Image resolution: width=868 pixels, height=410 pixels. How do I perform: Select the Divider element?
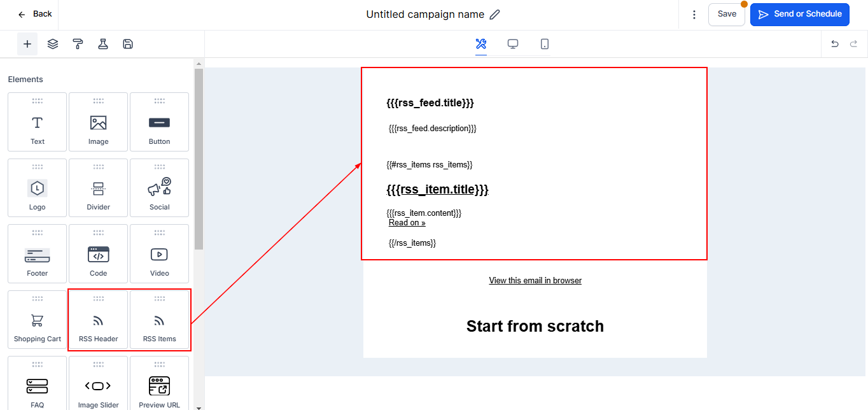(99, 188)
